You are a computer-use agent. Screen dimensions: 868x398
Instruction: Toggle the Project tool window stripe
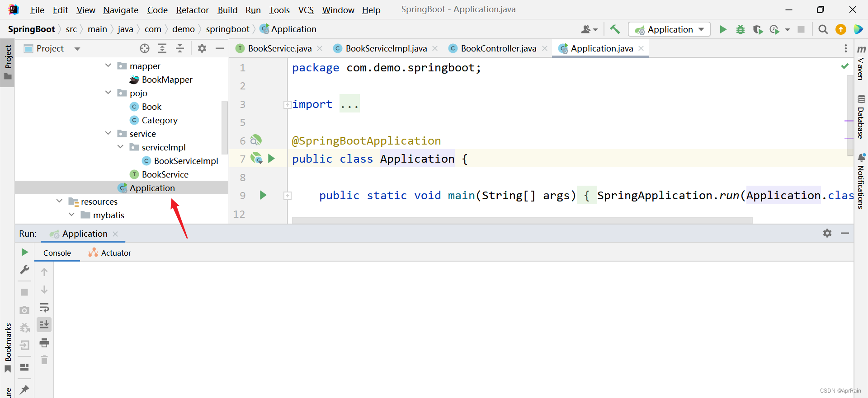click(8, 62)
